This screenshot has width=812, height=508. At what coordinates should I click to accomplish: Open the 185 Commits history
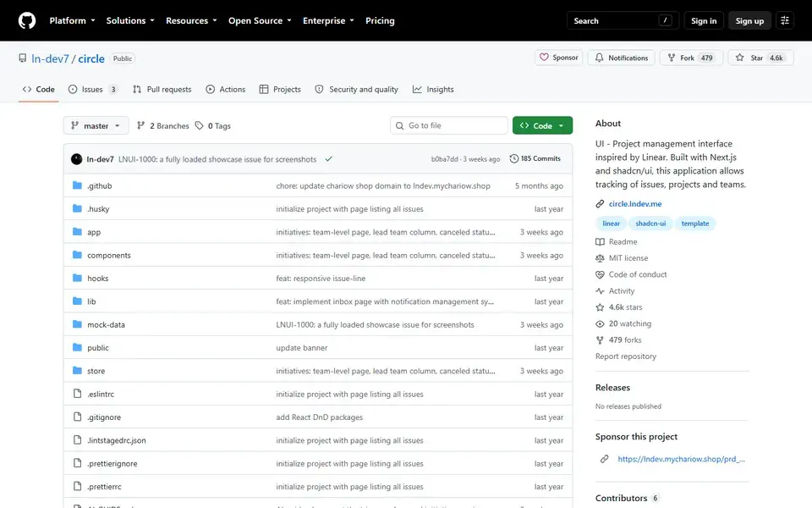pyautogui.click(x=535, y=158)
